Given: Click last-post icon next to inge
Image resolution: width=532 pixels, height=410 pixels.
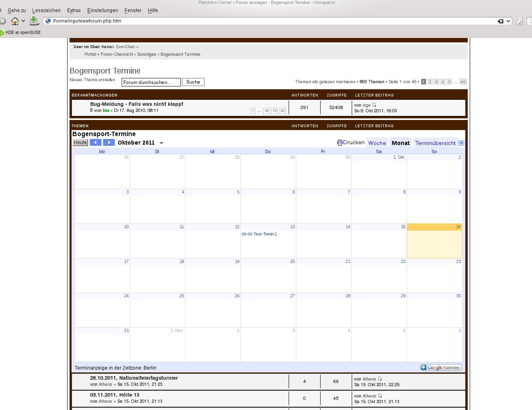Looking at the screenshot, I should tap(374, 105).
